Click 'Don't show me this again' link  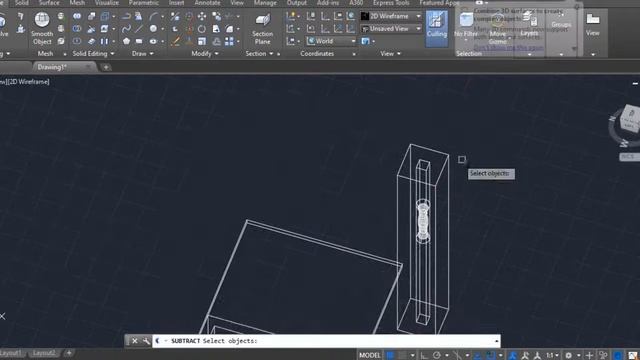click(509, 48)
